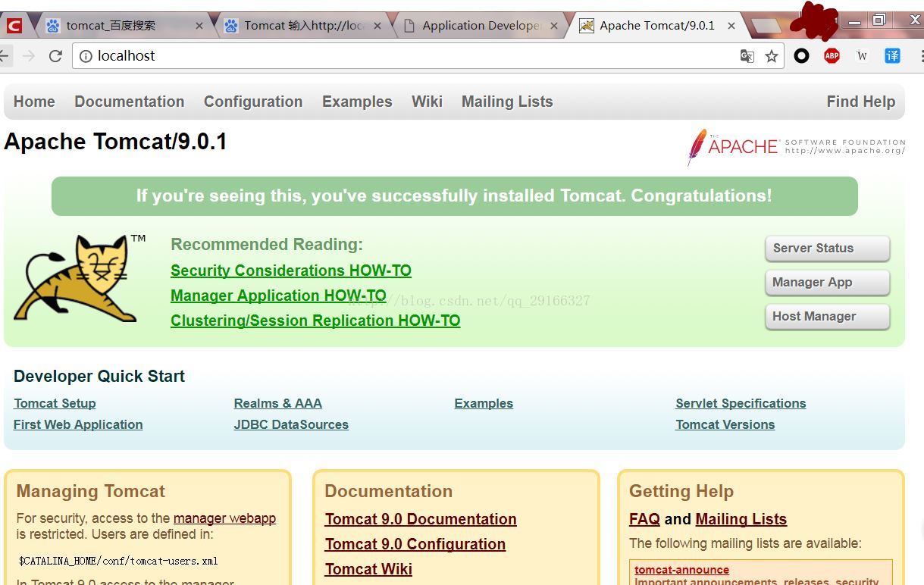Screen dimensions: 924x585
Task: Open Find Help in the navigation bar
Action: click(x=861, y=102)
